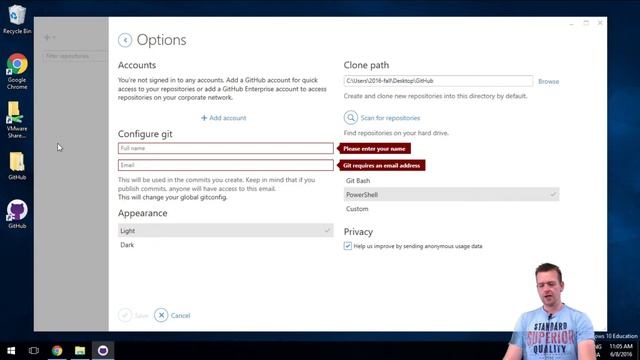Open Recycle Bin on the desktop
The height and width of the screenshot is (360, 640).
(x=17, y=19)
